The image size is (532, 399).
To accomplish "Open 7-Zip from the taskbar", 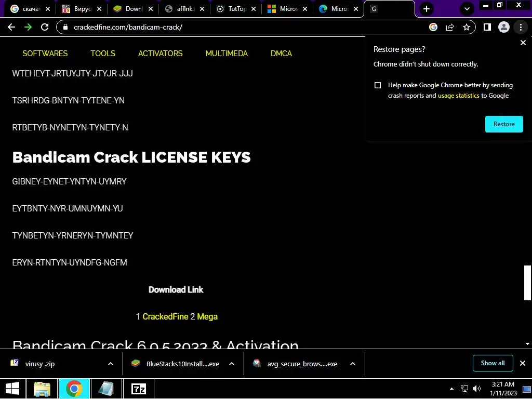I will pyautogui.click(x=138, y=389).
